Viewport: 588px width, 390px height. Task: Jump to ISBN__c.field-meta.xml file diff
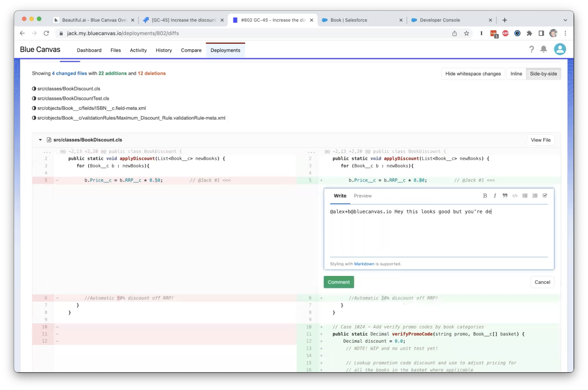(x=92, y=108)
